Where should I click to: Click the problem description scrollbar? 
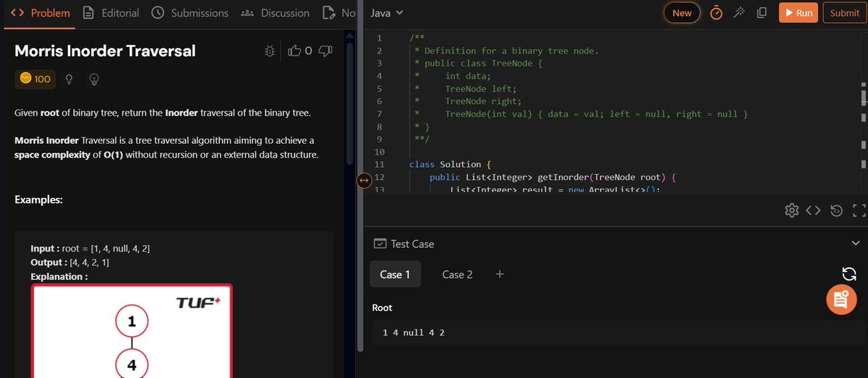tap(351, 104)
